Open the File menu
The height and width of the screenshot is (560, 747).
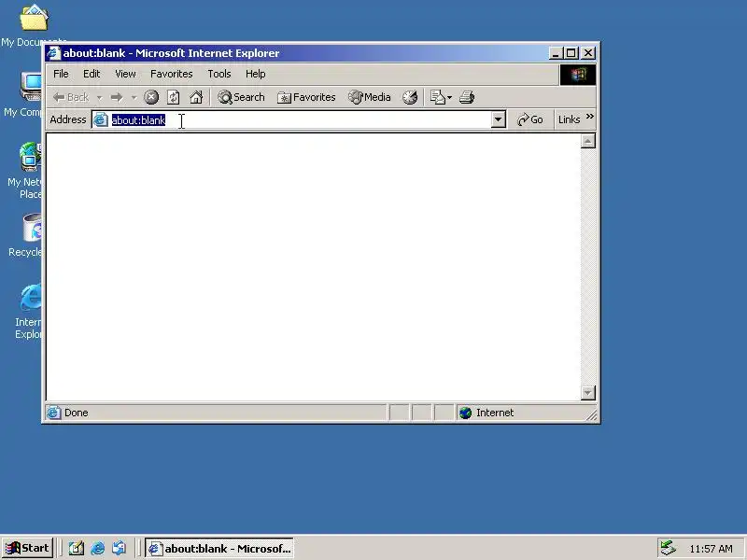pyautogui.click(x=61, y=74)
